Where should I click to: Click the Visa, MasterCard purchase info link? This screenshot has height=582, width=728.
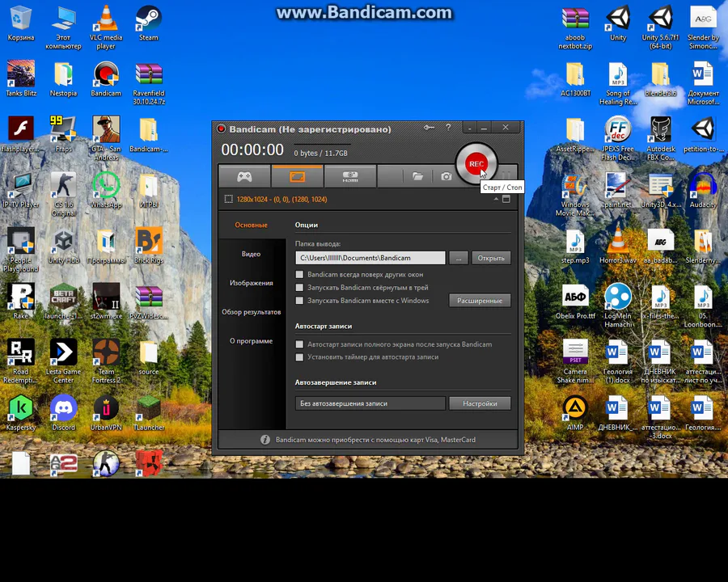tap(375, 440)
